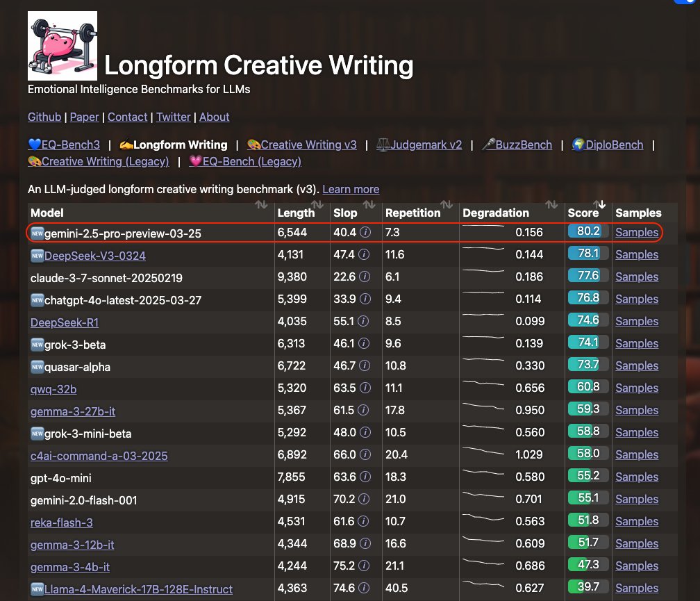
Task: Open slop info icon for gemini-2.5-pro-preview-03-25
Action: tap(365, 232)
